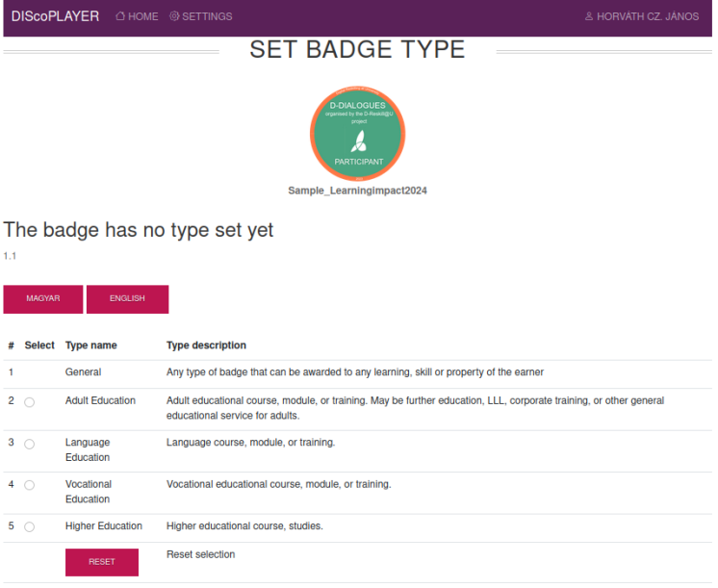The image size is (718, 588).
Task: Click the user profile icon
Action: [589, 16]
